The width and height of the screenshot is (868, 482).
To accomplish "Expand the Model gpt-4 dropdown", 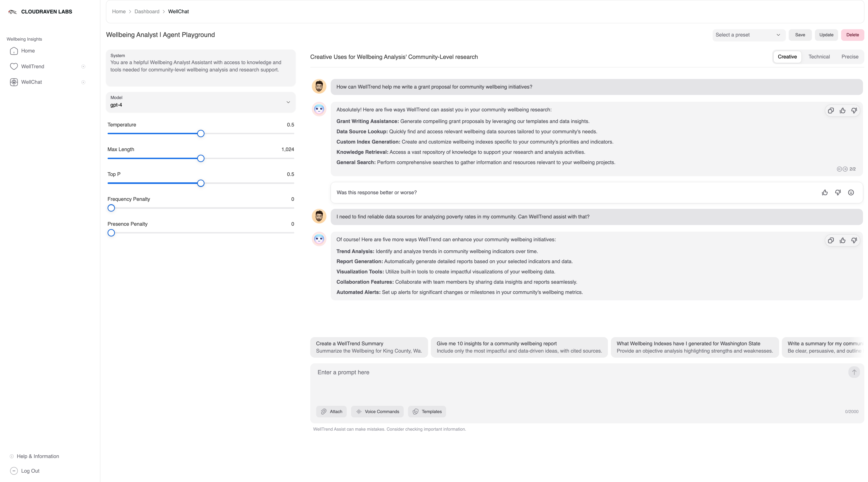I will pos(201,102).
